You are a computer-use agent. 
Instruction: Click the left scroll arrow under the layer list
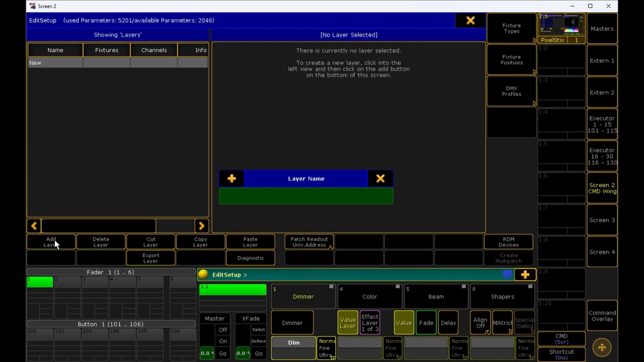pos(34,226)
